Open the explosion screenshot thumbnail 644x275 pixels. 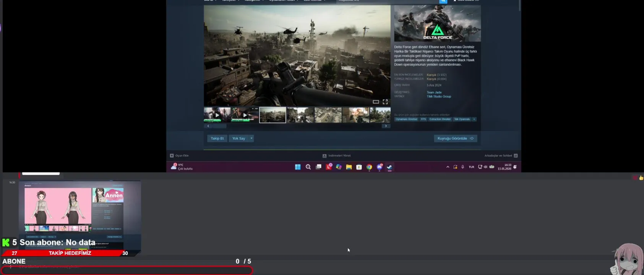tap(356, 115)
